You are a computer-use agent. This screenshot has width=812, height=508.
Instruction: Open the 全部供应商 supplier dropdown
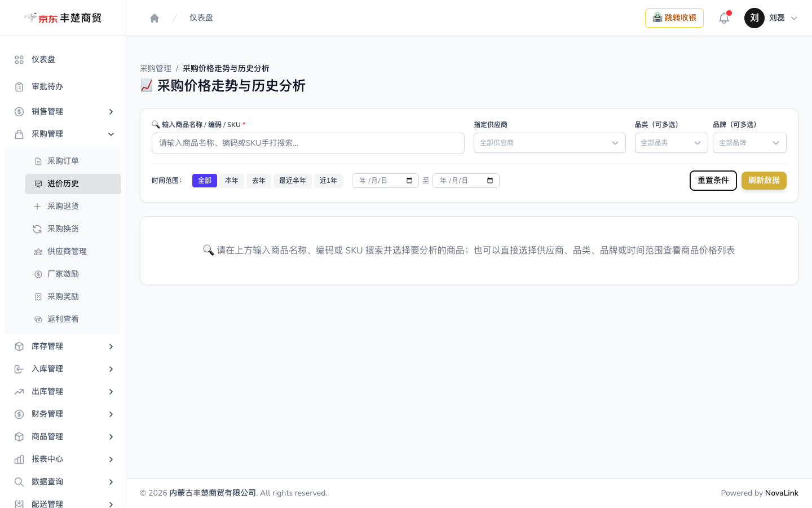(x=550, y=143)
